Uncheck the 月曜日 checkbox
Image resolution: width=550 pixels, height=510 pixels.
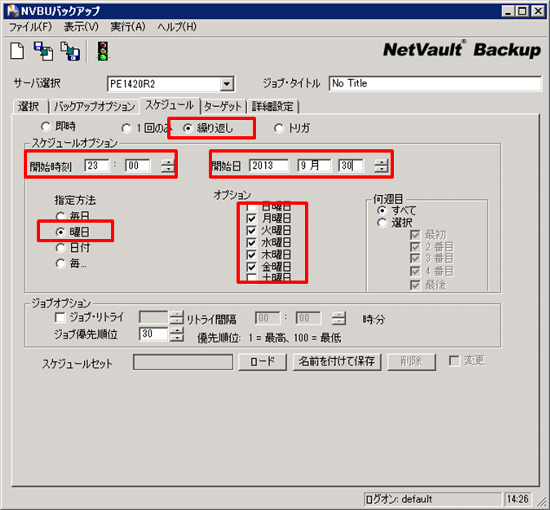tap(251, 219)
